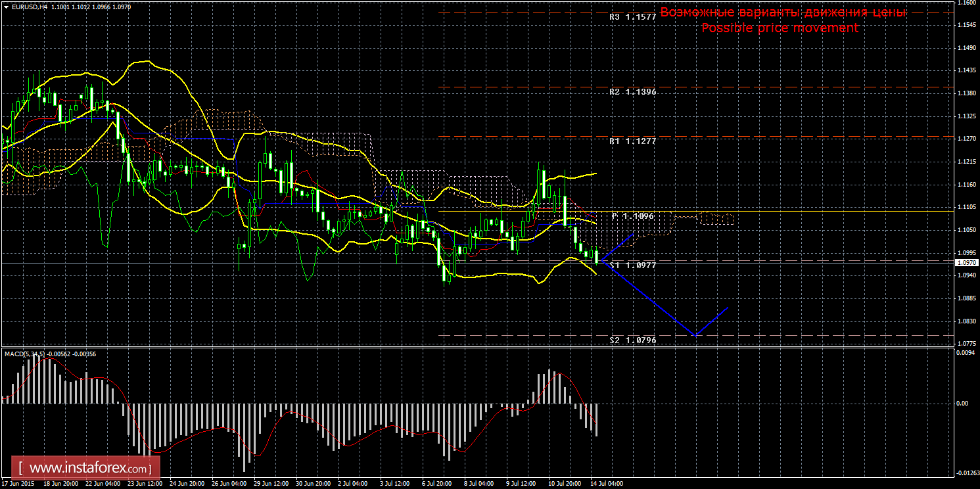Viewport: 980px width, 489px height.
Task: Click the current price tag 1.0970 on the price axis
Action: click(x=966, y=263)
